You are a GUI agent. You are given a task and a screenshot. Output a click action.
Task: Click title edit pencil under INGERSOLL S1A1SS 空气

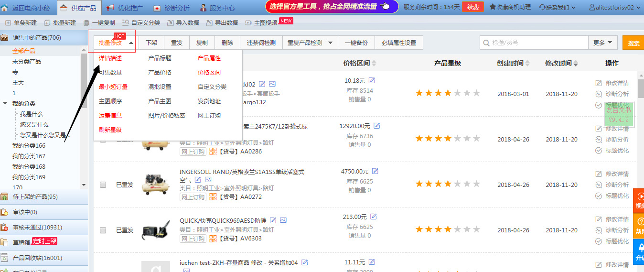pyautogui.click(x=198, y=180)
